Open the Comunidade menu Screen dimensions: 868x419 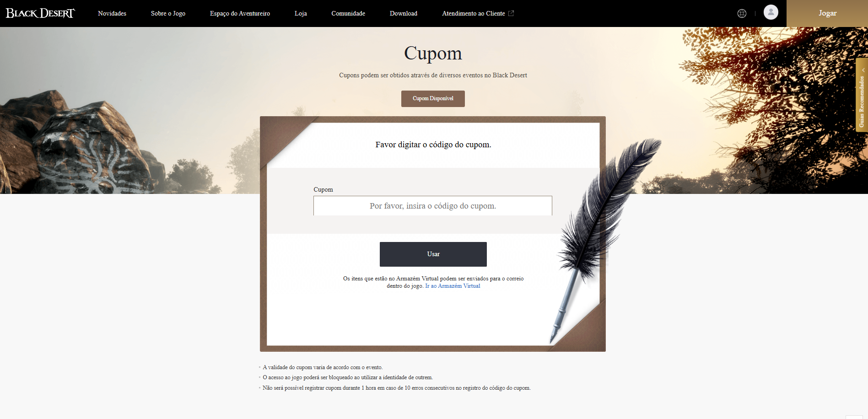click(348, 14)
